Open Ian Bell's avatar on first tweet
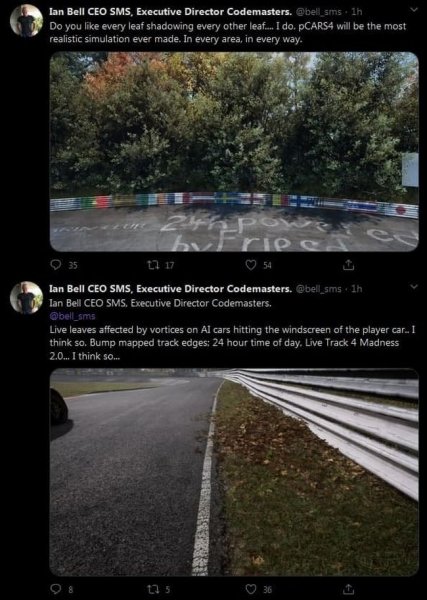 click(x=26, y=21)
